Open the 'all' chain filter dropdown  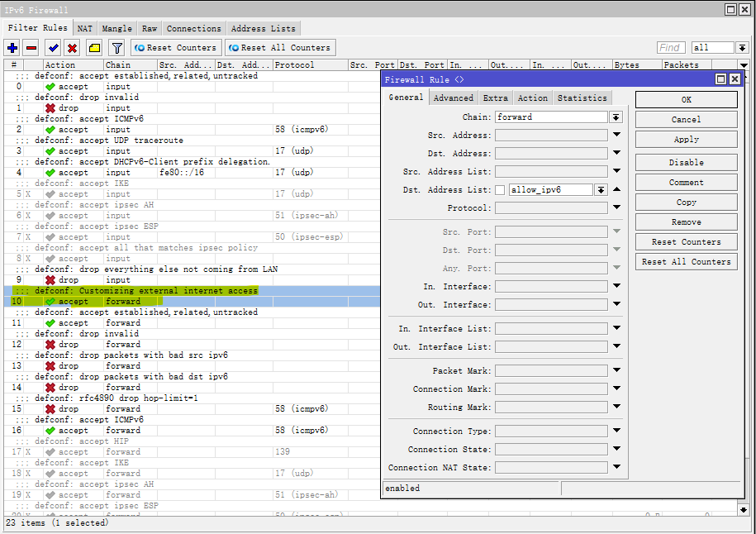tap(743, 48)
